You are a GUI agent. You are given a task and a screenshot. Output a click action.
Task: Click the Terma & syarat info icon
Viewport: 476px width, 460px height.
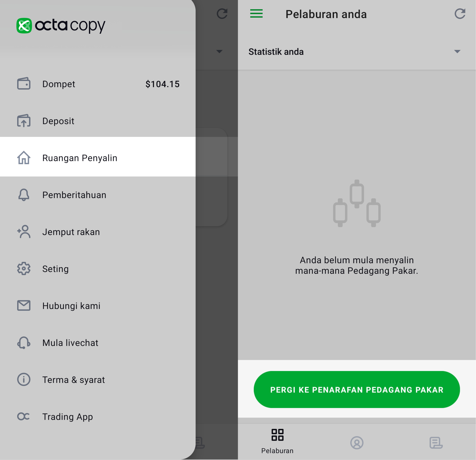pyautogui.click(x=24, y=380)
